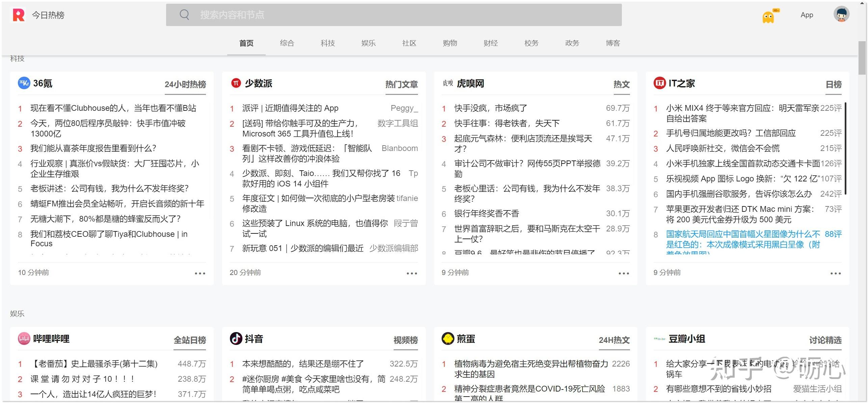The width and height of the screenshot is (868, 403).
Task: Open article 银行年终奖香不香
Action: 486,213
